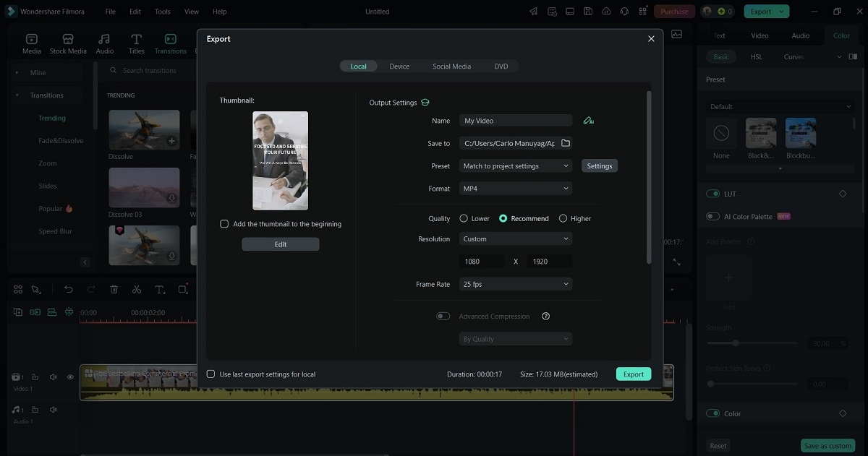Open the By Quality dropdown
Image resolution: width=868 pixels, height=456 pixels.
[516, 339]
